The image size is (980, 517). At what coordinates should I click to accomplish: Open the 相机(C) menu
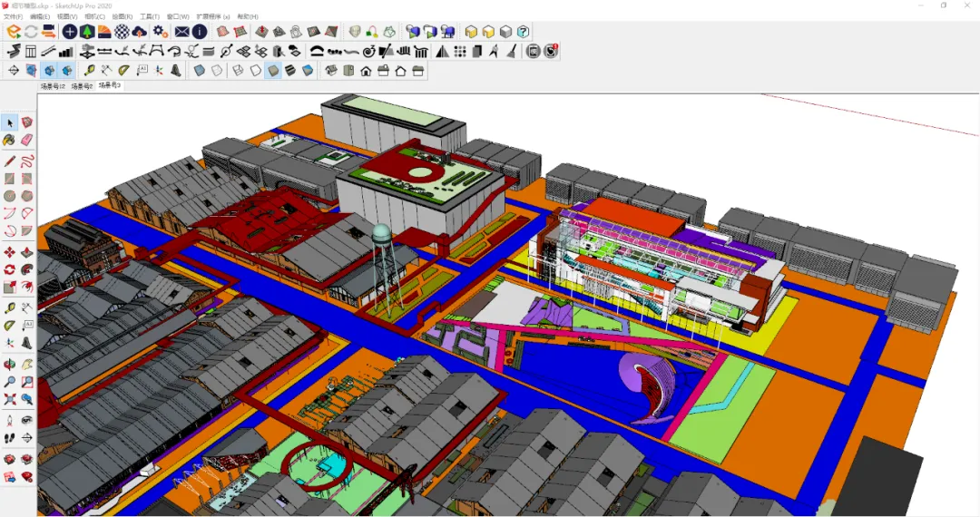click(x=94, y=17)
